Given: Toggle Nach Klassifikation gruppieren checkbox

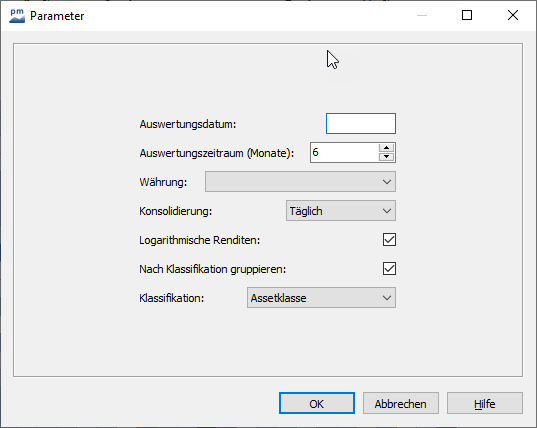Looking at the screenshot, I should click(389, 269).
